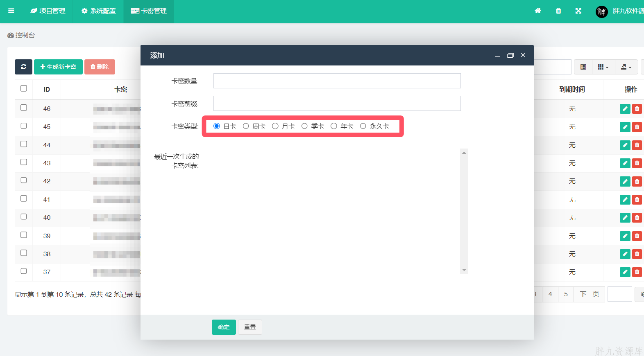Sort by the ID column header

point(47,89)
